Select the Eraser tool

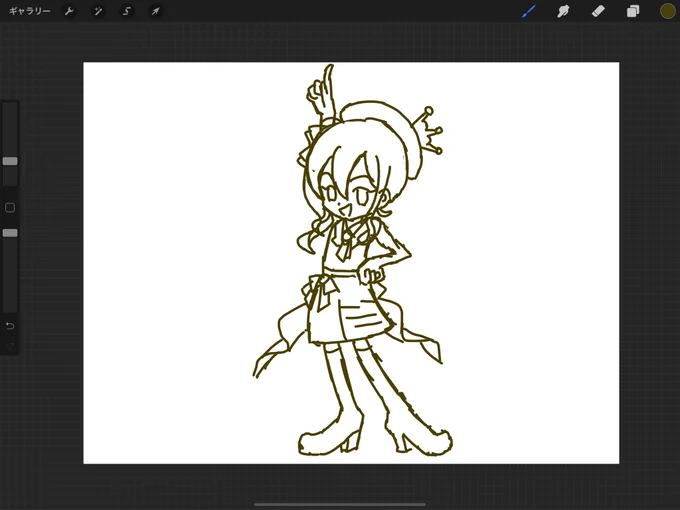(598, 11)
